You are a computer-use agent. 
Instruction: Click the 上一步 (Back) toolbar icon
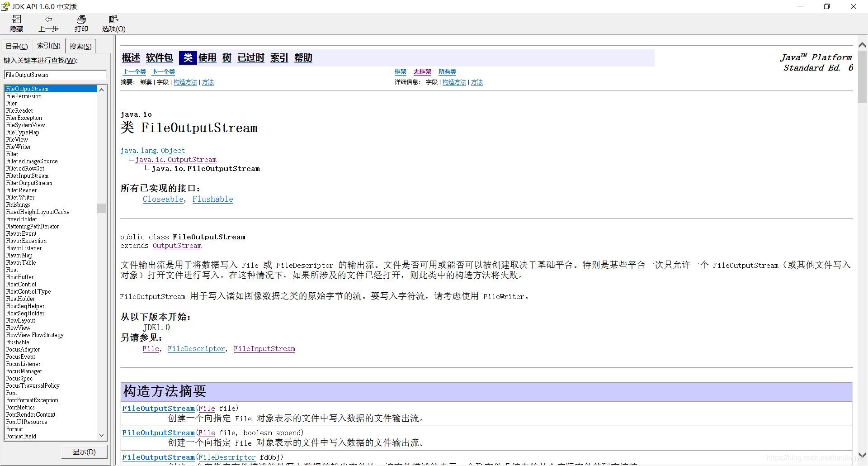49,24
